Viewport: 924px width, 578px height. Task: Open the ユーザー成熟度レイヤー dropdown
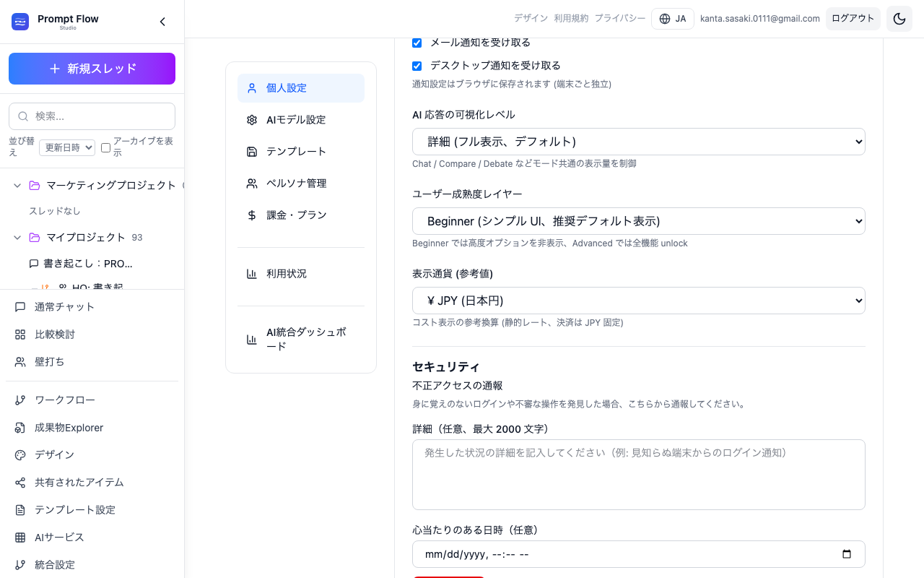pos(639,221)
